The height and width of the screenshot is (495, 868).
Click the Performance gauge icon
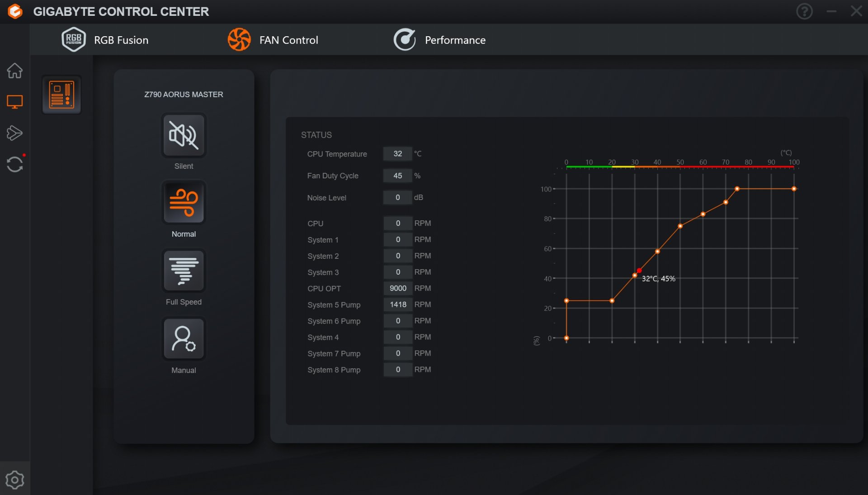[405, 40]
